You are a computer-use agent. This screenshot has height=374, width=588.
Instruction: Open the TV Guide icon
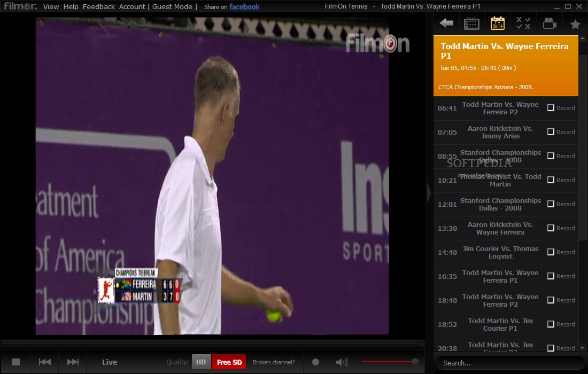tap(498, 23)
